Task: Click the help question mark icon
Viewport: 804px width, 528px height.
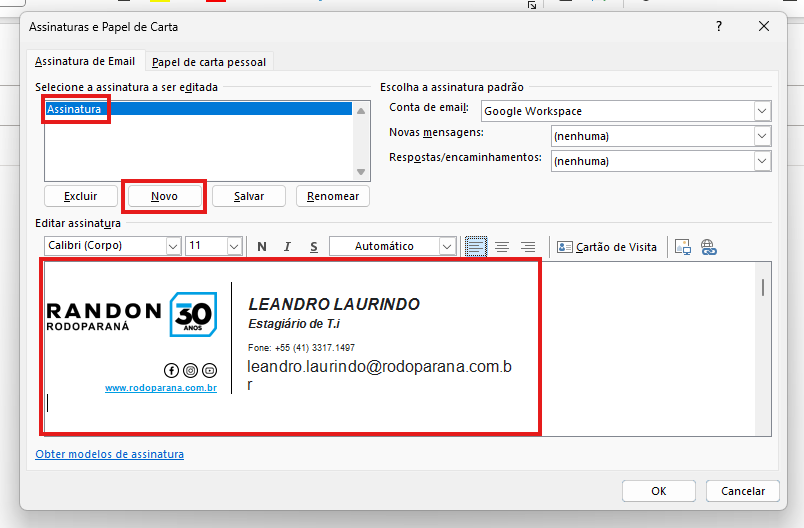Action: point(719,26)
